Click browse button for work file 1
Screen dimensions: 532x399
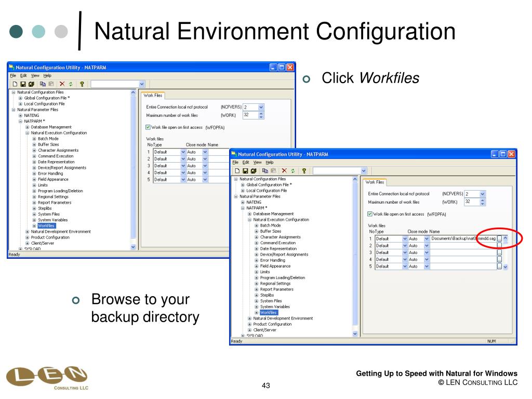click(499, 238)
